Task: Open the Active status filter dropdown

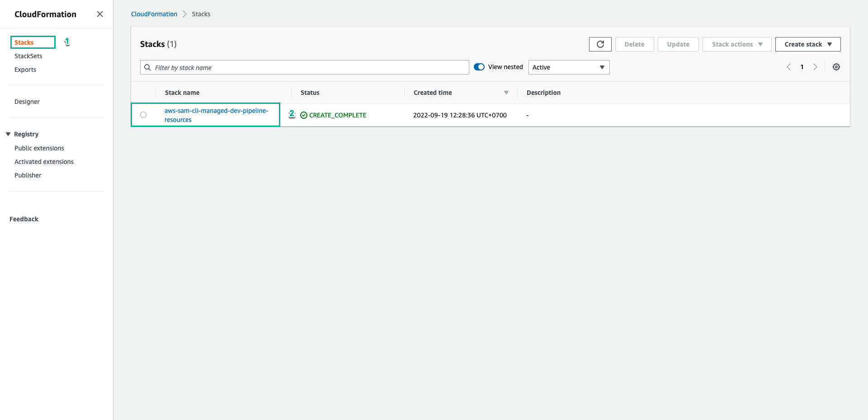Action: pyautogui.click(x=569, y=67)
